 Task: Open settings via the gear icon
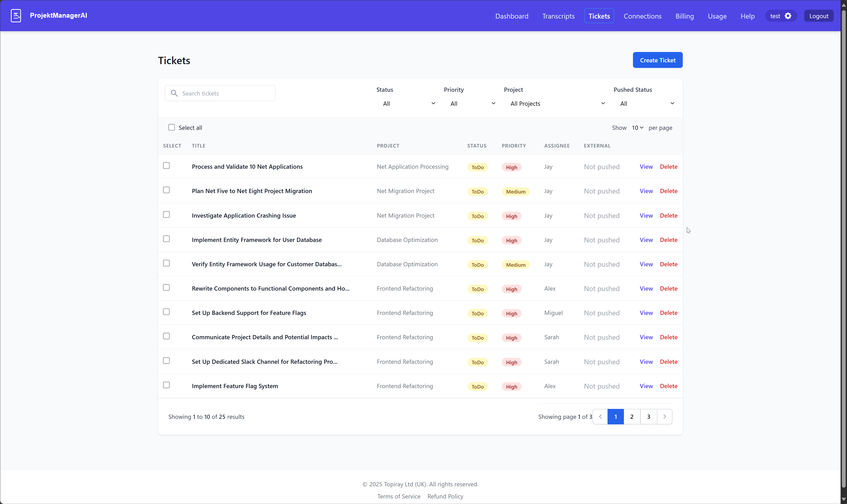[x=788, y=16]
